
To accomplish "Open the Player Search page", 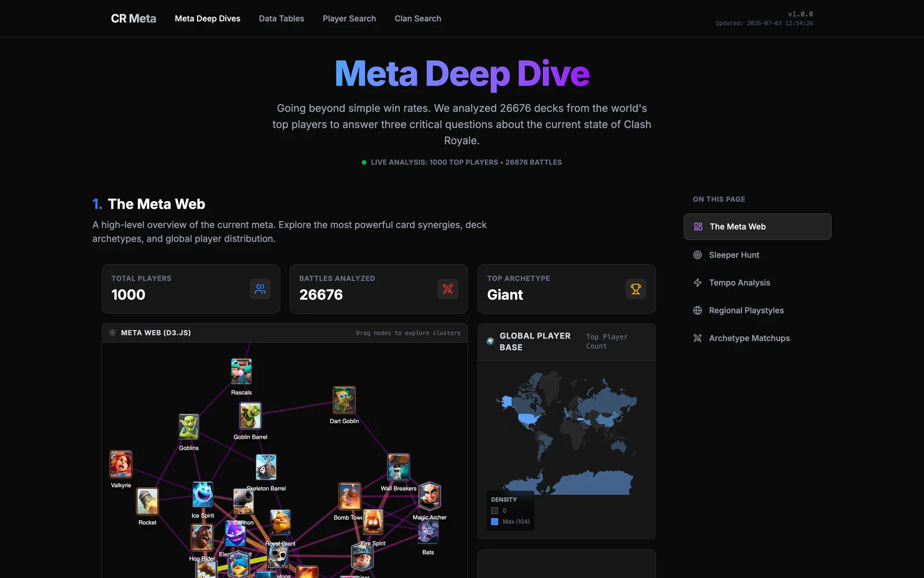I will (349, 18).
